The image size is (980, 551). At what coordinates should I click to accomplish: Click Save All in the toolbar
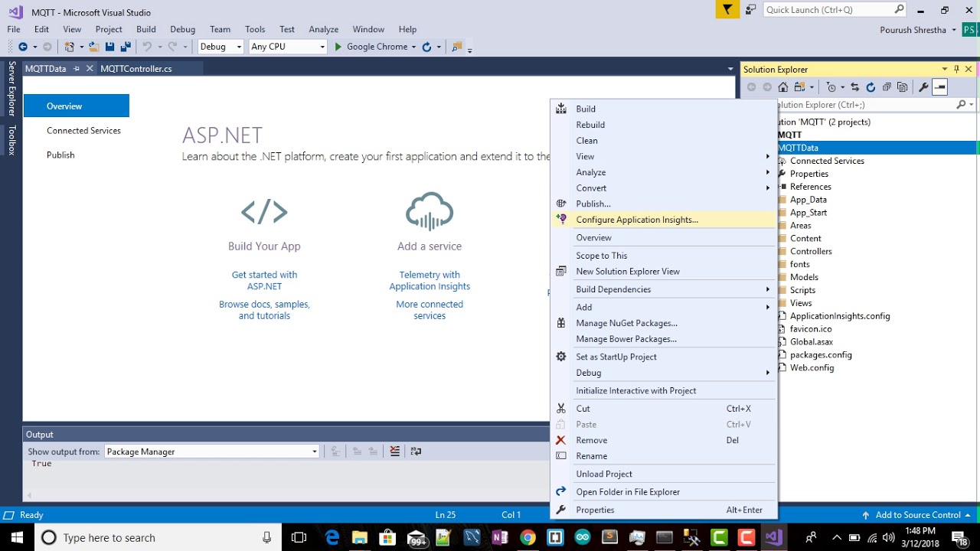click(125, 47)
